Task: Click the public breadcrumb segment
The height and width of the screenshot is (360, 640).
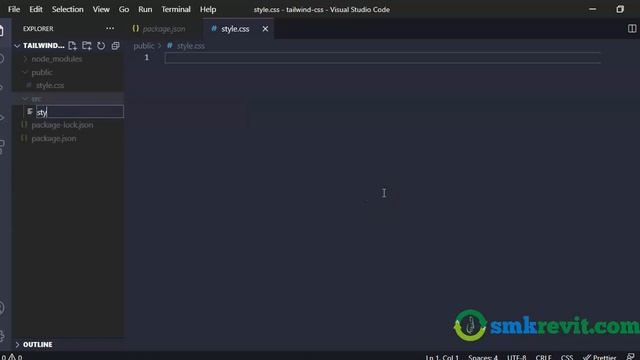Action: (x=144, y=46)
